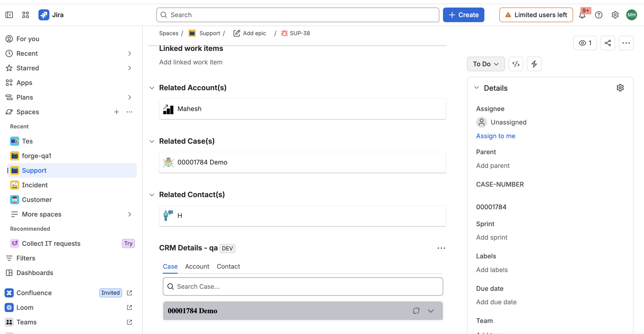The height and width of the screenshot is (334, 644).
Task: Switch to the Case tab
Action: tap(170, 267)
